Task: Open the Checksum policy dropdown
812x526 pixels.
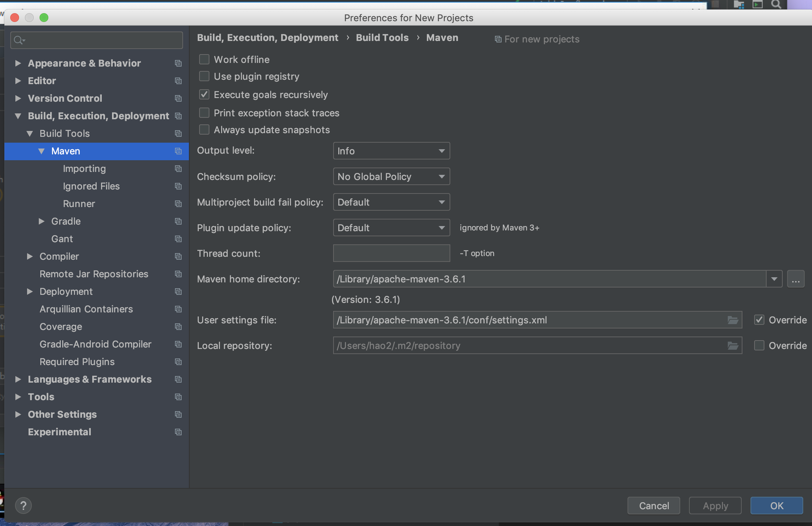Action: (391, 177)
